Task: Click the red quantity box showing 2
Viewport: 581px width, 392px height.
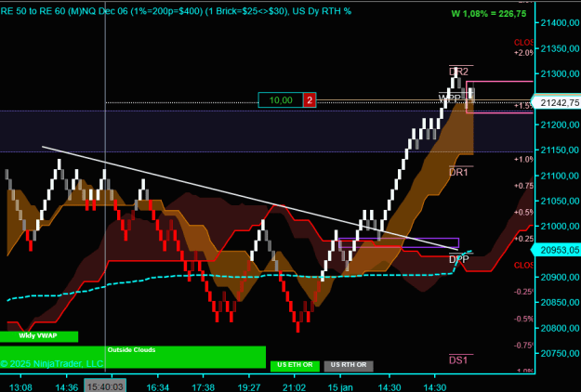Action: click(310, 100)
